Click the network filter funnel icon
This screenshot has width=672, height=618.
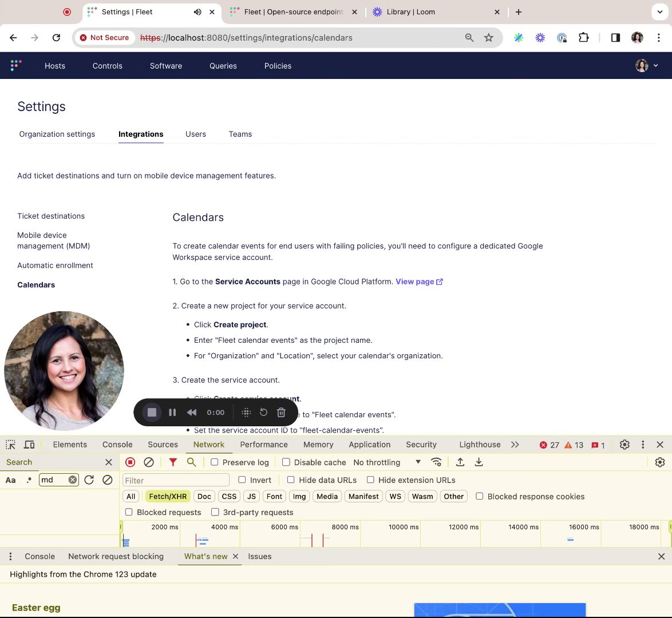pos(173,462)
